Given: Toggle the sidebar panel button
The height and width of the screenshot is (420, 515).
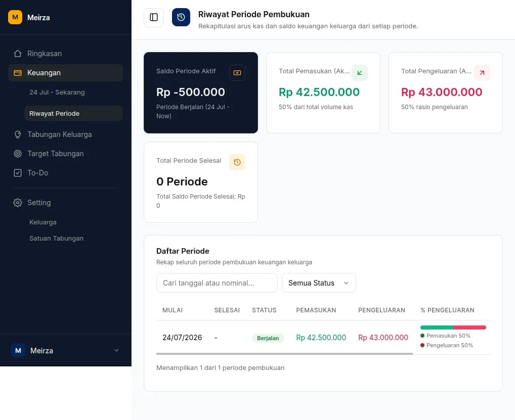Looking at the screenshot, I should pyautogui.click(x=154, y=17).
